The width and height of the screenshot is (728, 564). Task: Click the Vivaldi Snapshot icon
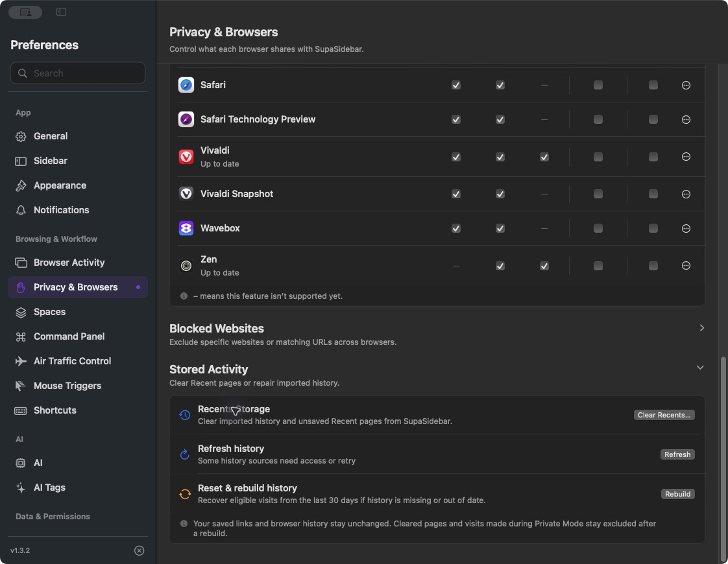click(186, 194)
